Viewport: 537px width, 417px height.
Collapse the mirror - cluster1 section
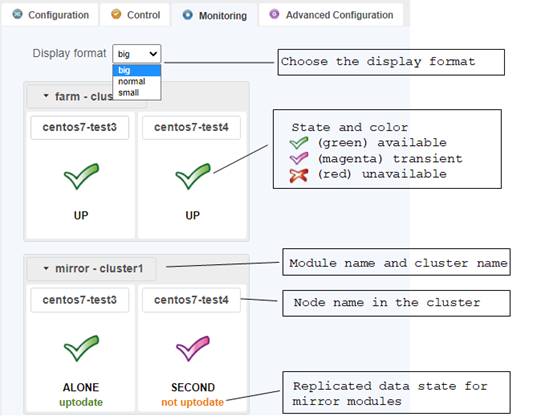pos(46,268)
